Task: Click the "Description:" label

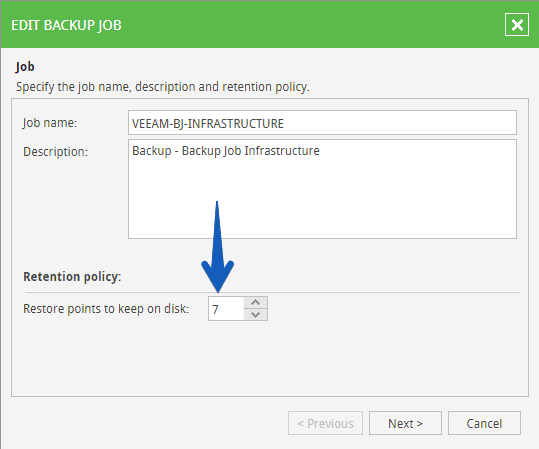Action: click(x=55, y=152)
